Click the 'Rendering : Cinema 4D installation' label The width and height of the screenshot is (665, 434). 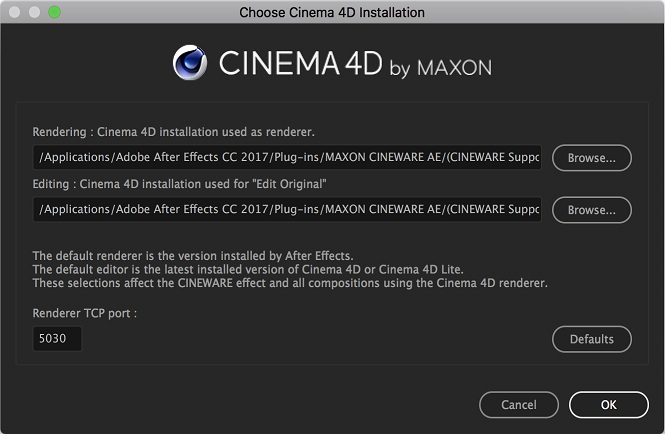coord(175,132)
